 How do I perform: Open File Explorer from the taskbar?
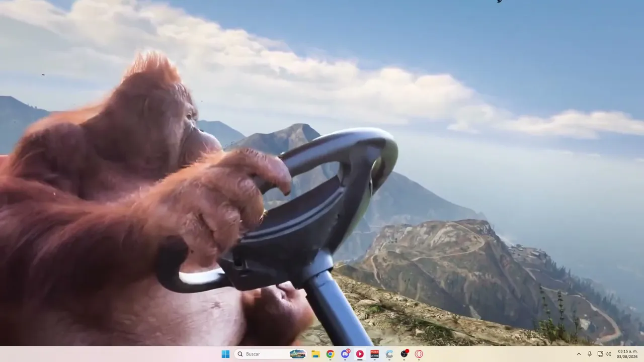point(315,354)
